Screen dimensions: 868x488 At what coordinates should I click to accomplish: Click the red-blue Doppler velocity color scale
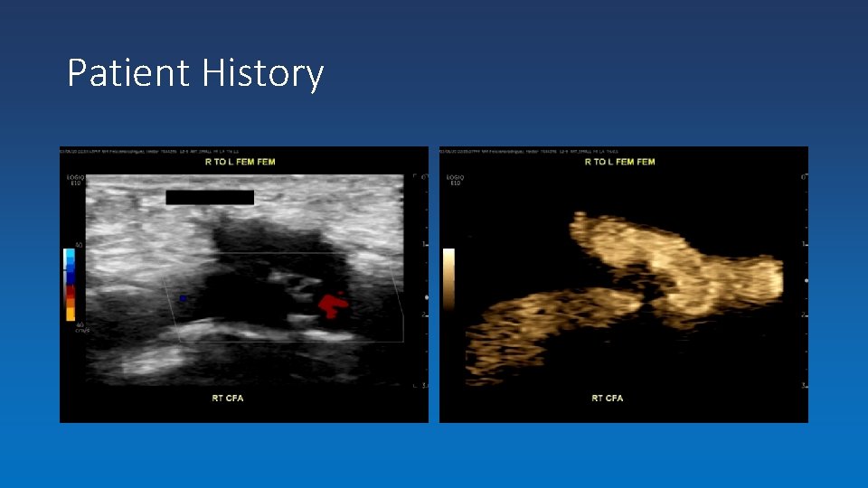(70, 285)
